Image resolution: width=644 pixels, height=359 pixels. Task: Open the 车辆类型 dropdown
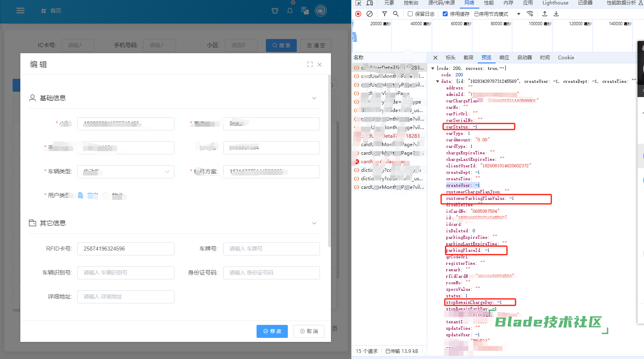click(x=126, y=172)
